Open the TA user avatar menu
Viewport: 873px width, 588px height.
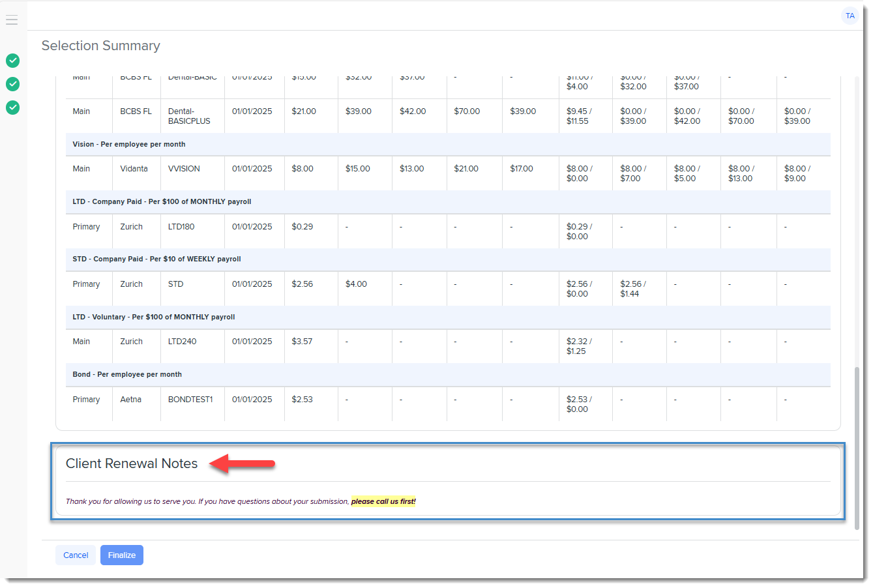(x=850, y=16)
